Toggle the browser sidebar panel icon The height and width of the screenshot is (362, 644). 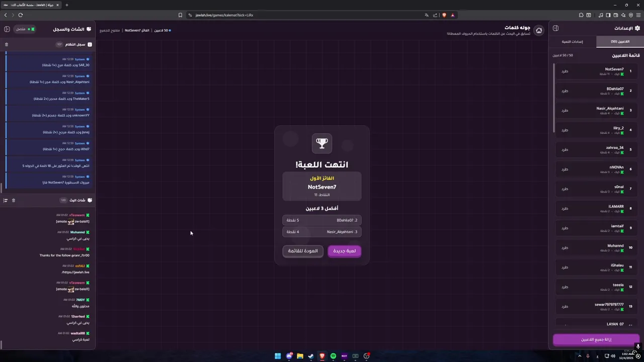pyautogui.click(x=608, y=15)
